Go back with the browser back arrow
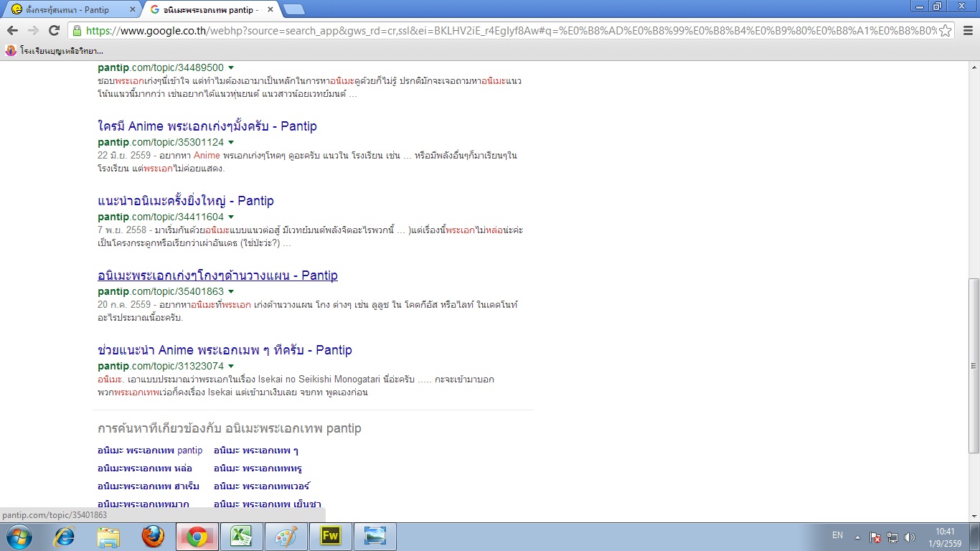The height and width of the screenshot is (551, 980). click(12, 31)
